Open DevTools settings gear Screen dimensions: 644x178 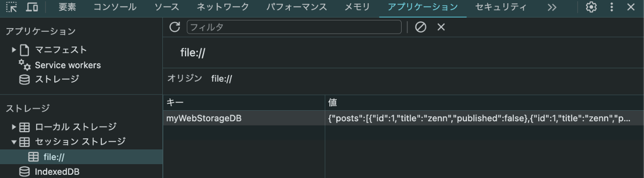[x=591, y=7]
